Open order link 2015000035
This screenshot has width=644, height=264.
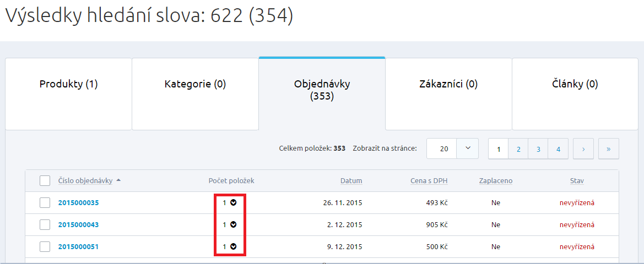pos(78,202)
